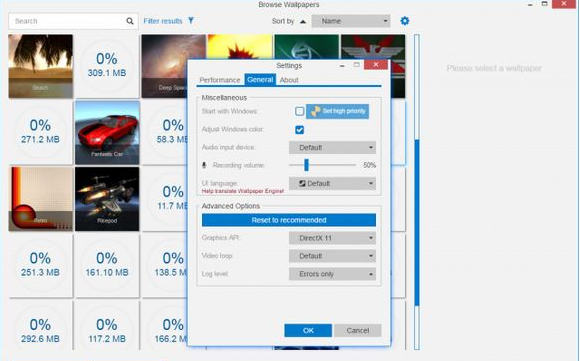Expand the Log level dropdown

point(332,274)
